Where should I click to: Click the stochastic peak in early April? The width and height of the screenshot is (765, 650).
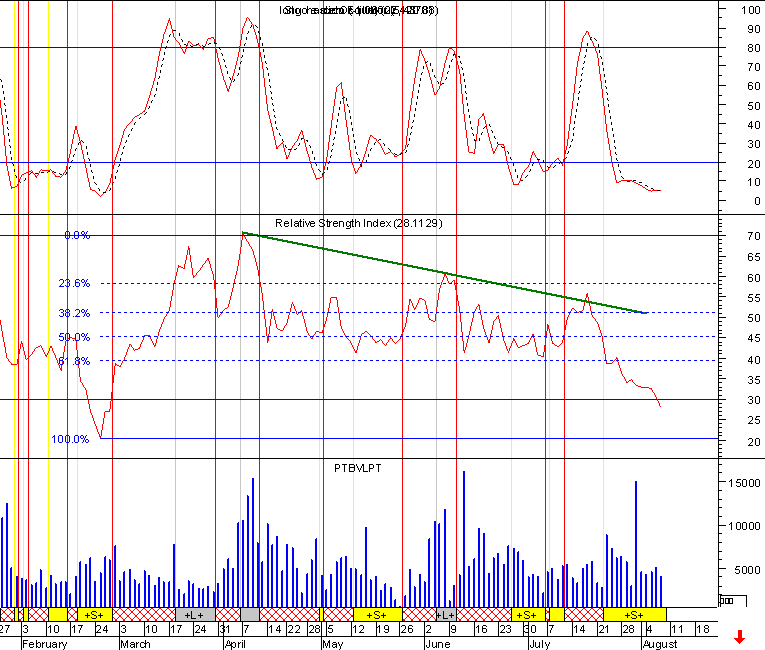point(248,18)
